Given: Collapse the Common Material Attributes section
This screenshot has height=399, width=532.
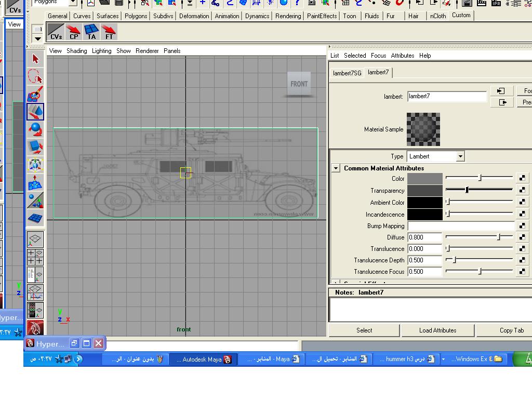Looking at the screenshot, I should (x=336, y=168).
